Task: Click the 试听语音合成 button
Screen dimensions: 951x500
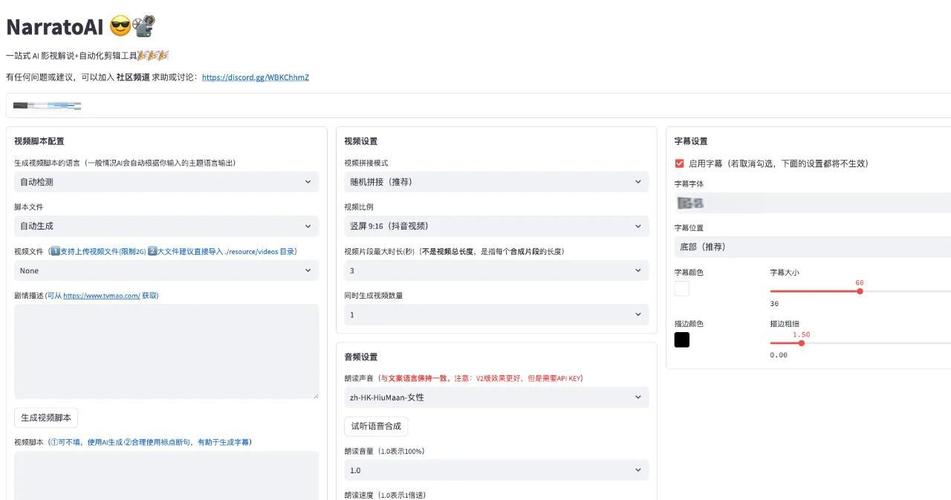Action: (x=376, y=426)
